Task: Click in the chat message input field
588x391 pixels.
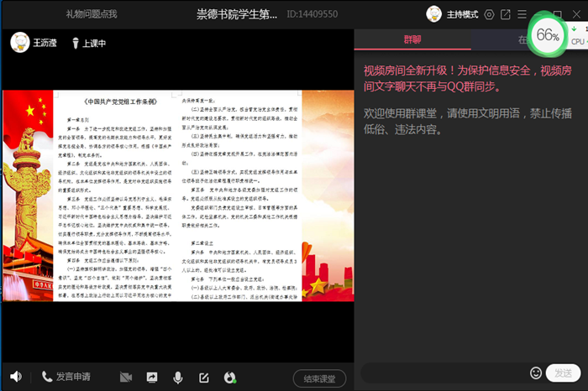Action: click(x=444, y=373)
